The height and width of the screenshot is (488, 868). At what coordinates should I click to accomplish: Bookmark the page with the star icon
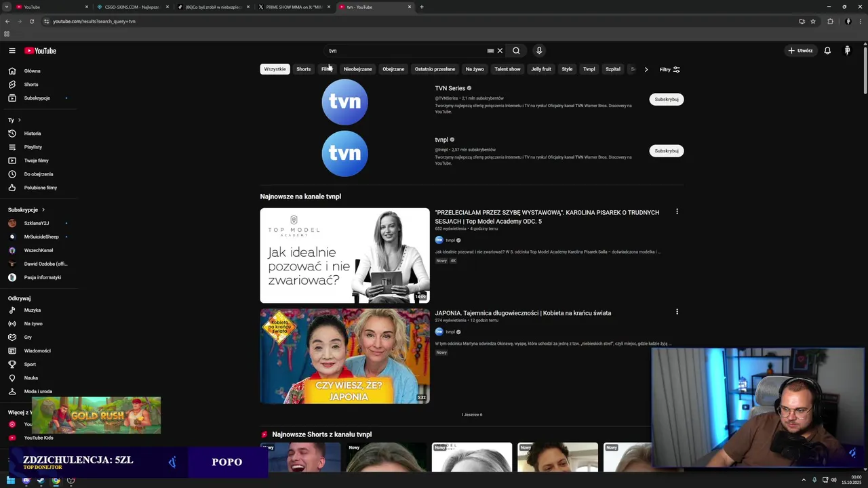pyautogui.click(x=813, y=21)
